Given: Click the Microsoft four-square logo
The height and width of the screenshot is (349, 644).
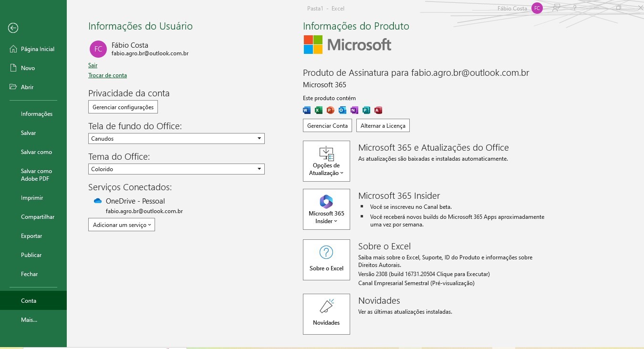Looking at the screenshot, I should [313, 44].
